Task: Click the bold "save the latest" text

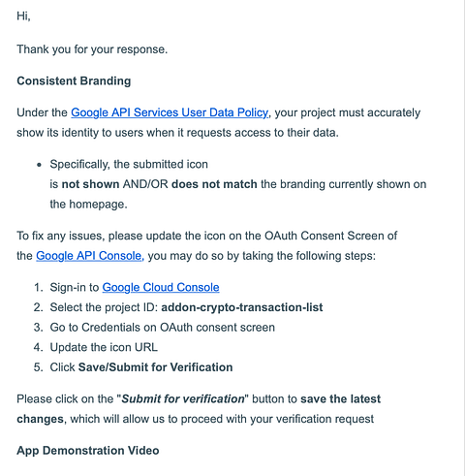Action: 341,398
